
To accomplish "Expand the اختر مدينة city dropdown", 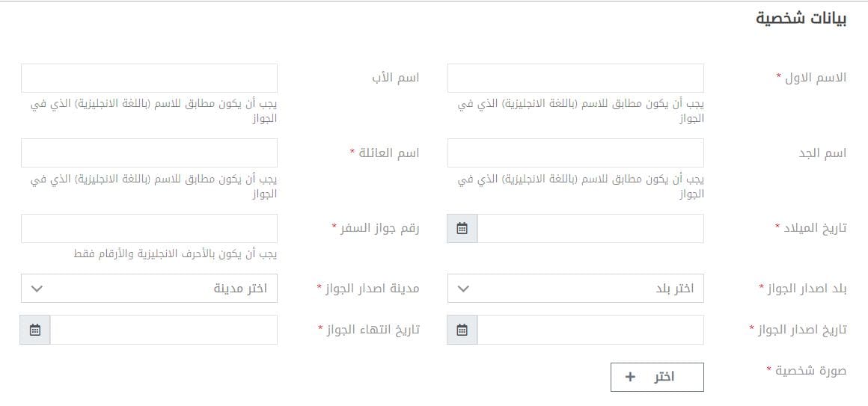I will coord(149,288).
